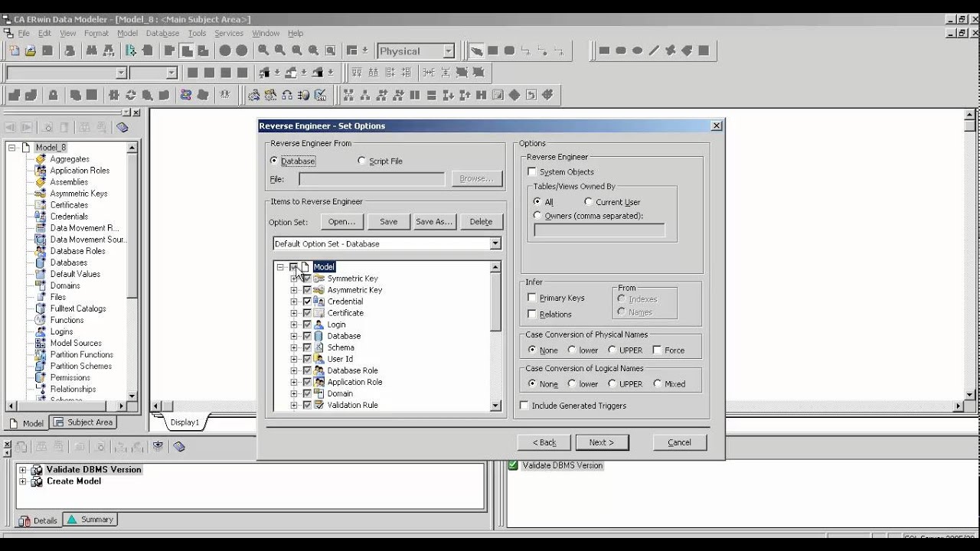The image size is (980, 551).
Task: Enable the System Objects checkbox
Action: pos(532,172)
